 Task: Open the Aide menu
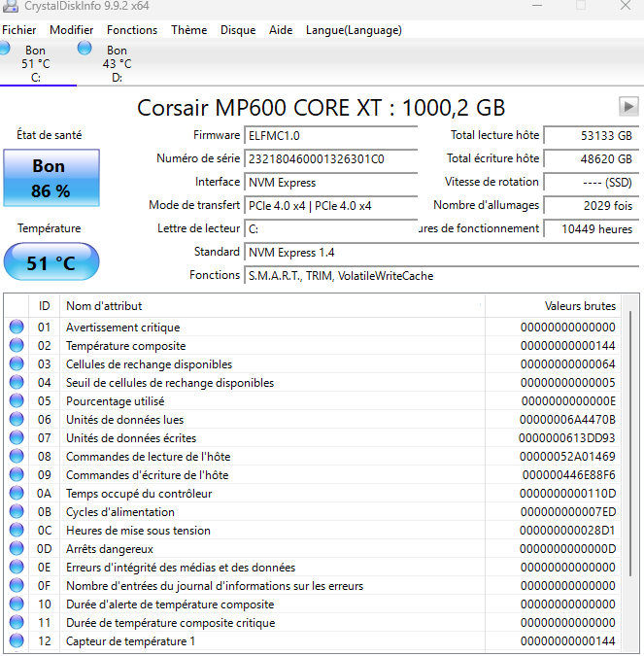click(281, 30)
